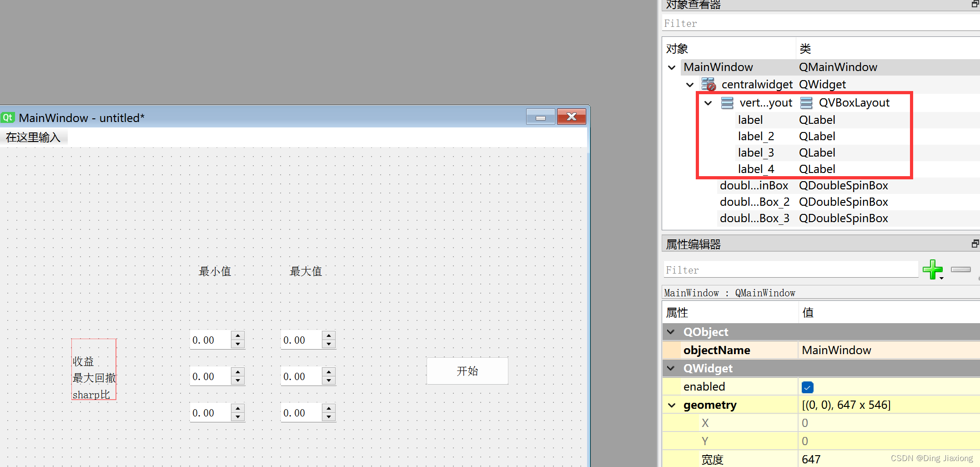Collapse the centralwidget tree node

point(690,85)
